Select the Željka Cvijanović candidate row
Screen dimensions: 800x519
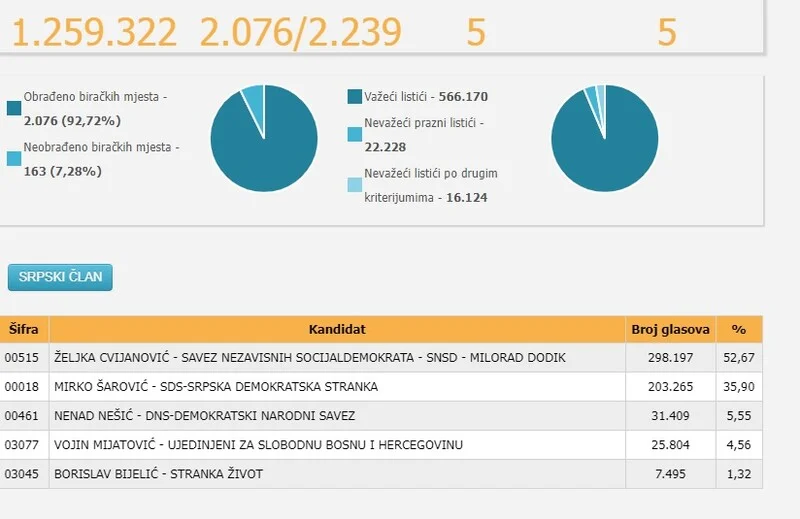pyautogui.click(x=310, y=358)
